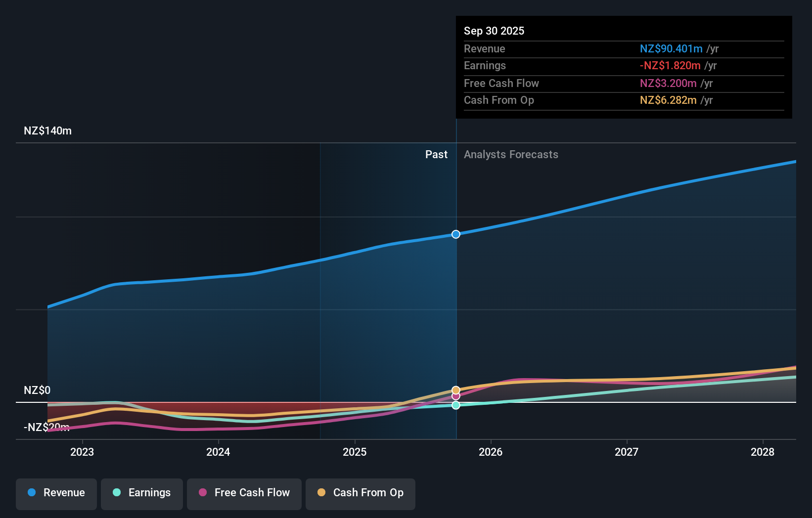Screen dimensions: 812x518
Task: Switch to the Analysts Forecasts section
Action: 511,154
